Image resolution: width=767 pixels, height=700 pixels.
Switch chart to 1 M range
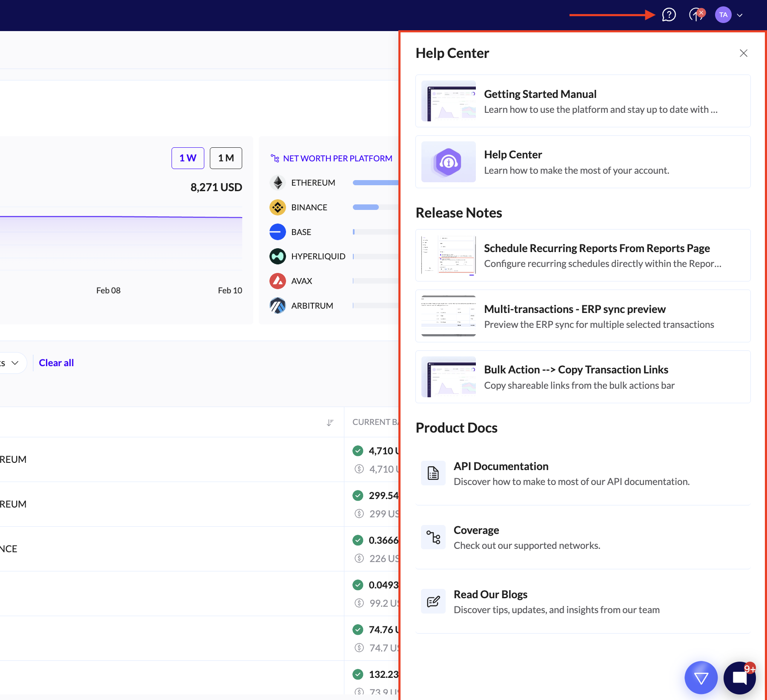click(226, 158)
